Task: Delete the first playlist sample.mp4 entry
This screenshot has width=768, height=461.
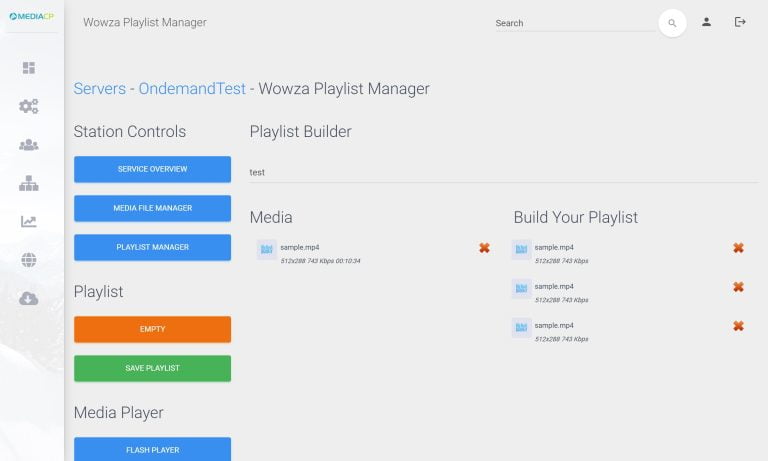Action: point(738,248)
